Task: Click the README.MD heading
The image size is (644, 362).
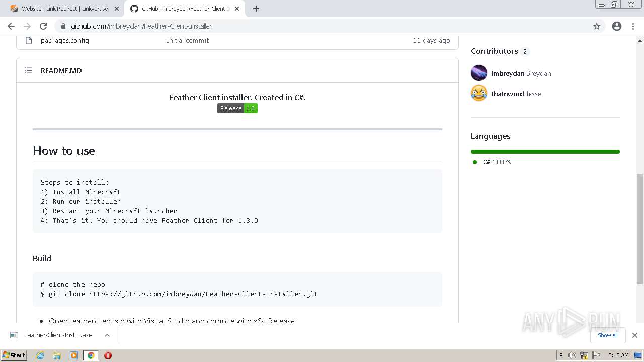Action: pos(61,71)
